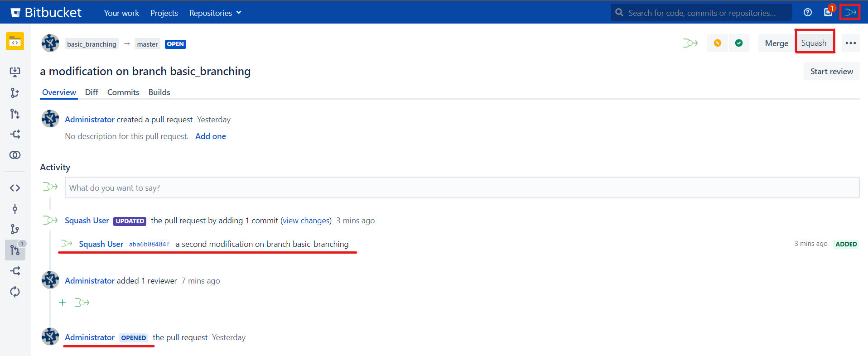
Task: Open the three-dot more actions menu
Action: (x=851, y=43)
